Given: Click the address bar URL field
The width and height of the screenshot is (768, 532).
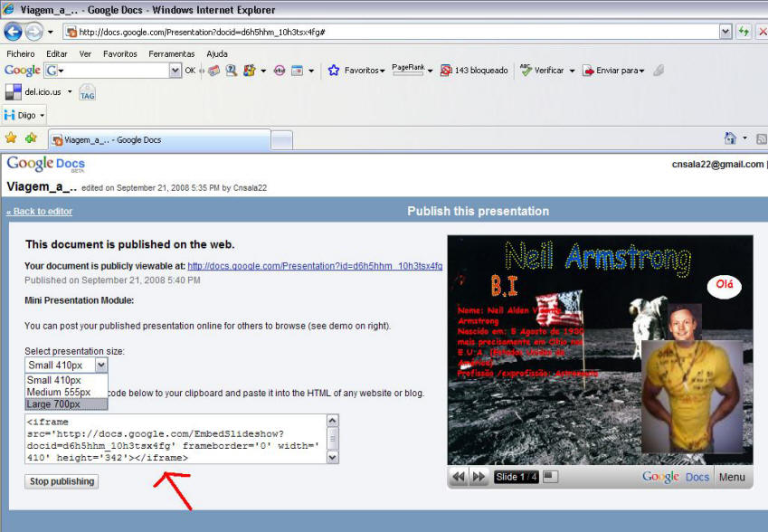Looking at the screenshot, I should coord(391,32).
